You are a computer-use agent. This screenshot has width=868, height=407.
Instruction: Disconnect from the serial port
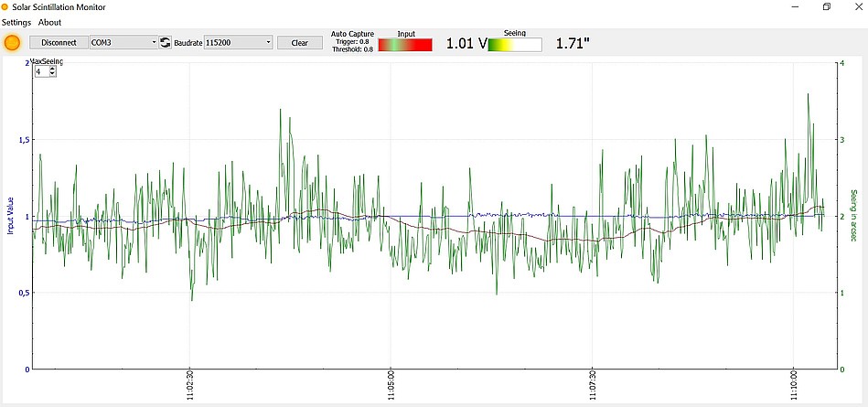pyautogui.click(x=59, y=43)
